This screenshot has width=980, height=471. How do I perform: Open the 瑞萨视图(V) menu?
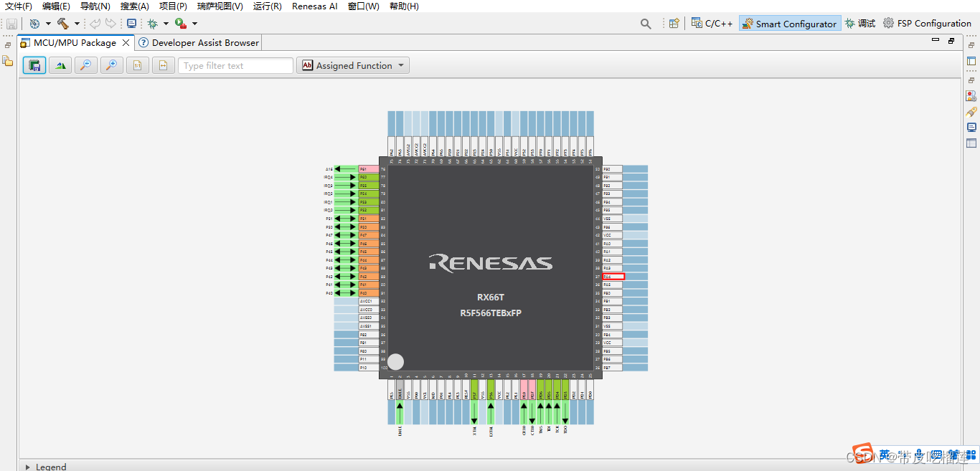tap(220, 6)
